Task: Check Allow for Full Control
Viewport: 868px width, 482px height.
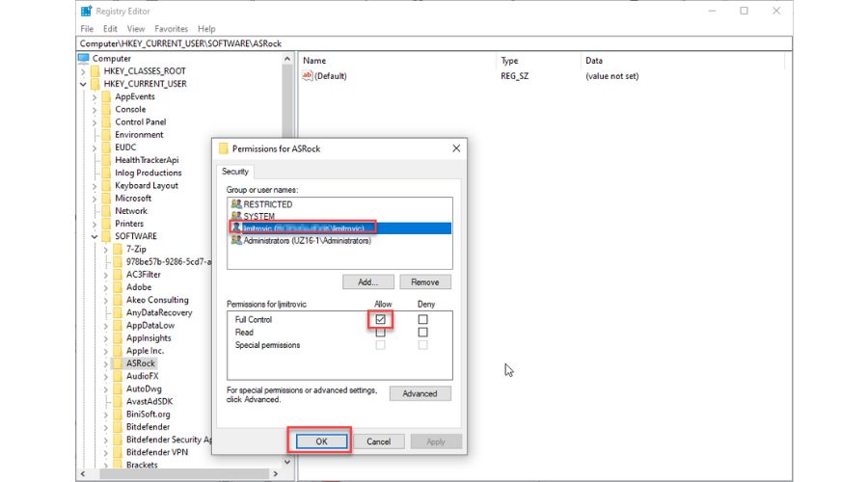Action: pyautogui.click(x=380, y=319)
